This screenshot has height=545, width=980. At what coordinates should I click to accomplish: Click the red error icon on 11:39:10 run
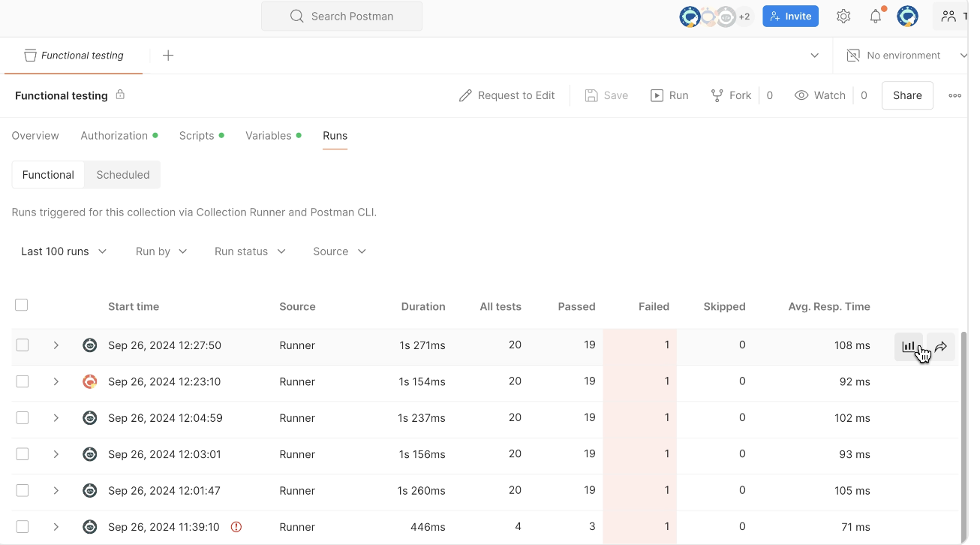(236, 527)
